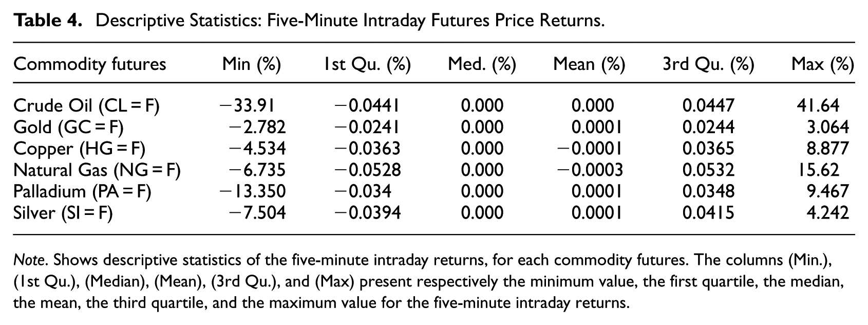The height and width of the screenshot is (325, 868).
Task: Click the Table 4 title text
Action: coord(309,21)
